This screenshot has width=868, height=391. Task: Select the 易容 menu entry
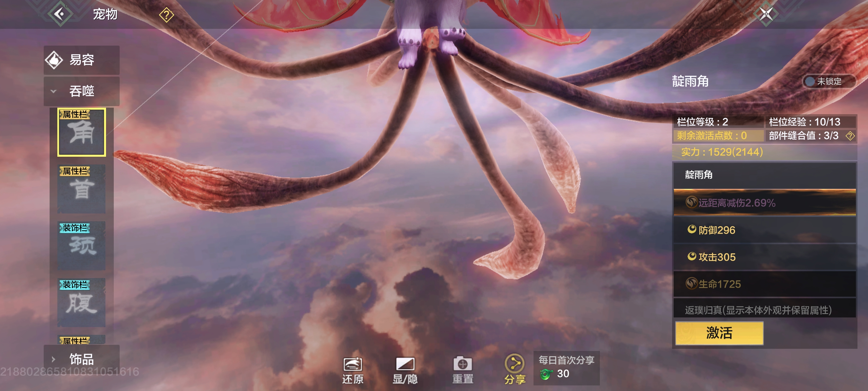(x=82, y=60)
